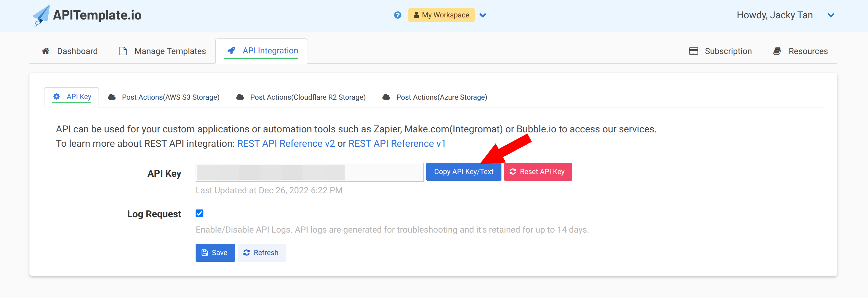Click inside the API Key input field
Viewport: 868px width, 298px height.
[x=309, y=172]
